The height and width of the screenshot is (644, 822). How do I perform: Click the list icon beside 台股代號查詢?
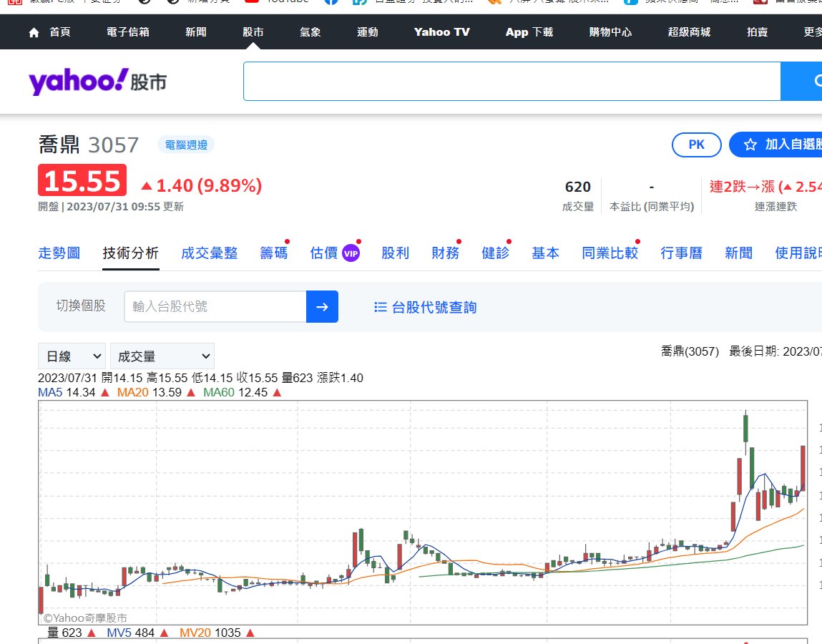coord(381,307)
